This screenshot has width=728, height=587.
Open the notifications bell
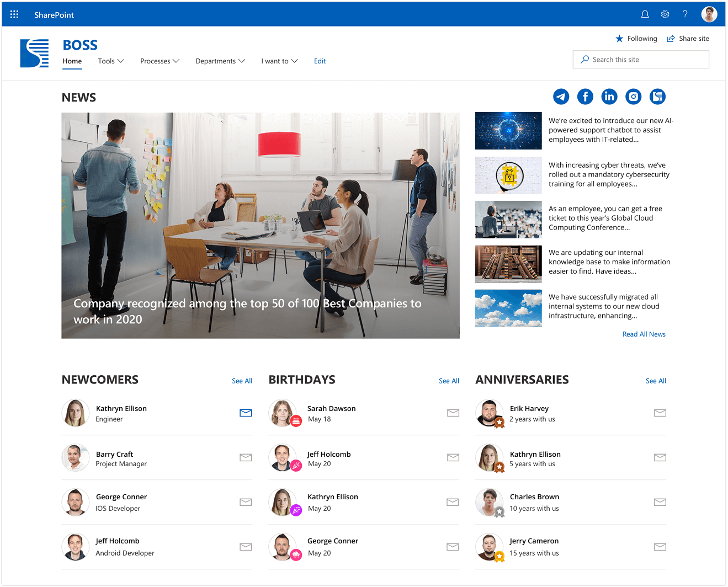coord(645,14)
